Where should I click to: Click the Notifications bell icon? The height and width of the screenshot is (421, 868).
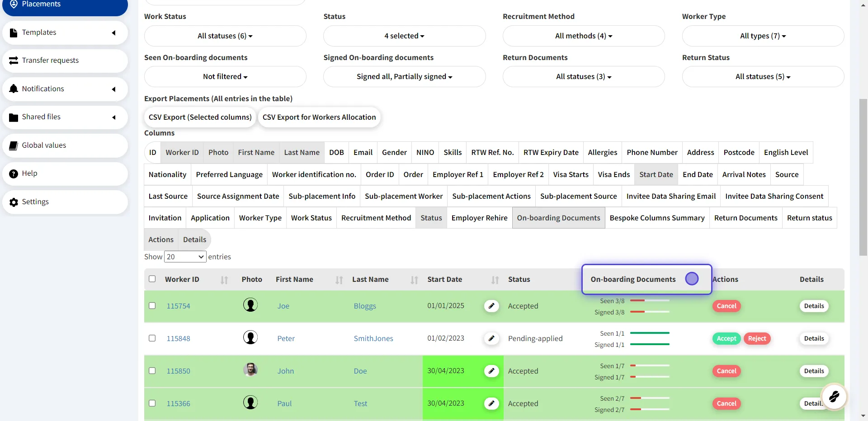pos(14,89)
